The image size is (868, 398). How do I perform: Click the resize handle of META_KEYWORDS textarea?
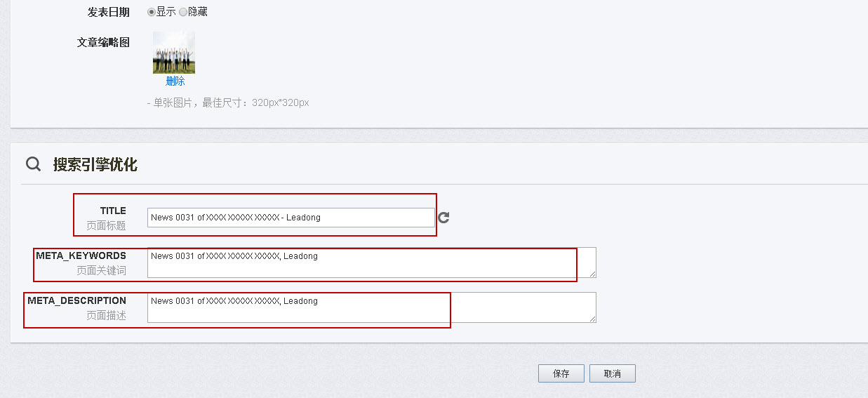pos(592,274)
